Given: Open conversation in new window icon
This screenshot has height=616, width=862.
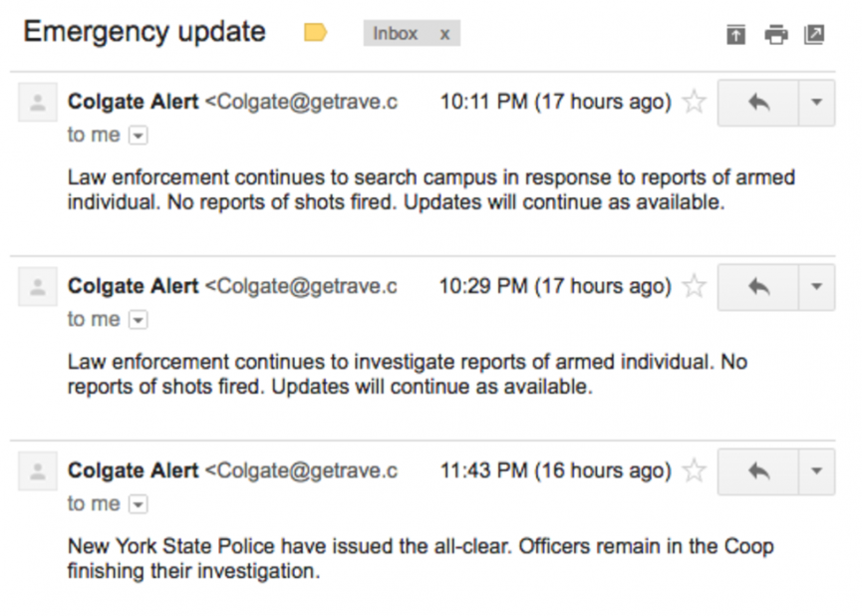Looking at the screenshot, I should pyautogui.click(x=813, y=35).
